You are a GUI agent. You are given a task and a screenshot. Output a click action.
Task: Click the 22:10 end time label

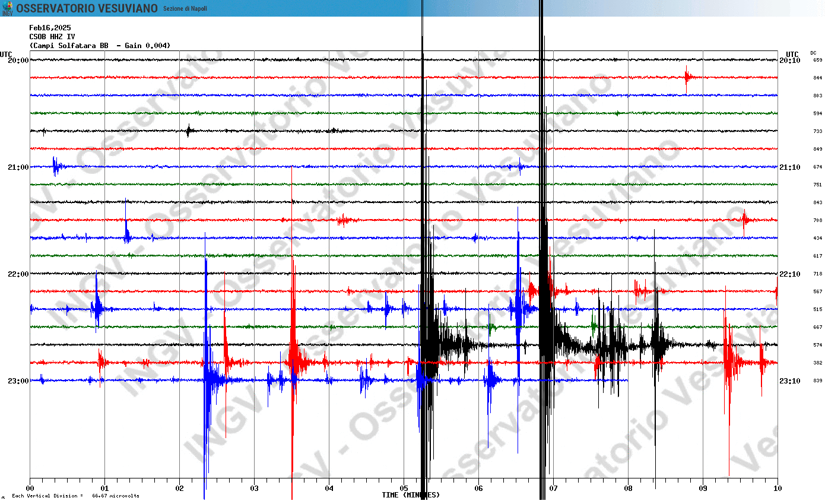[789, 274]
